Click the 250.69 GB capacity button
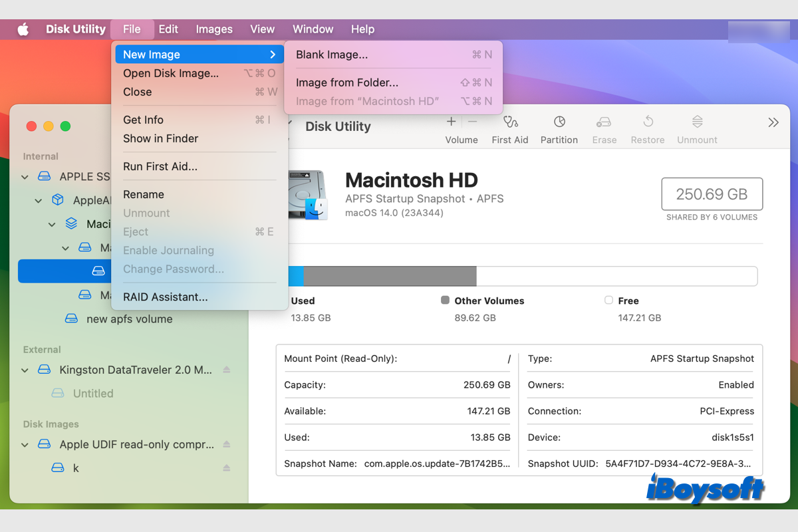This screenshot has width=798, height=532. click(x=712, y=194)
